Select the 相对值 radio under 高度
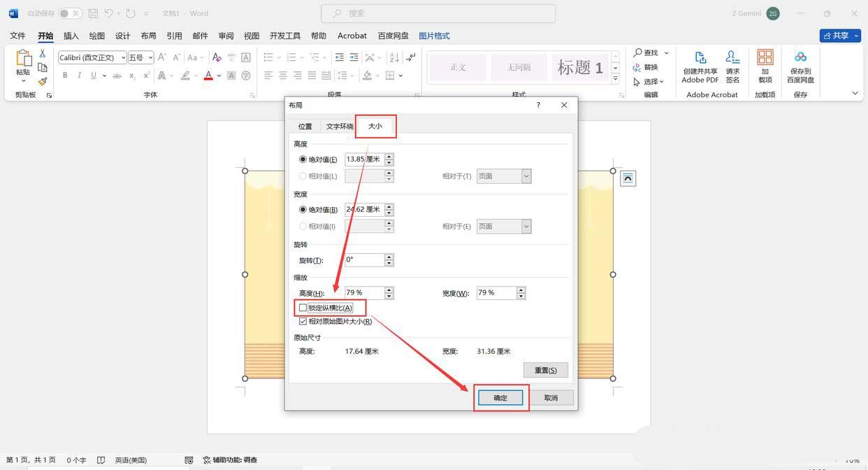 point(303,176)
